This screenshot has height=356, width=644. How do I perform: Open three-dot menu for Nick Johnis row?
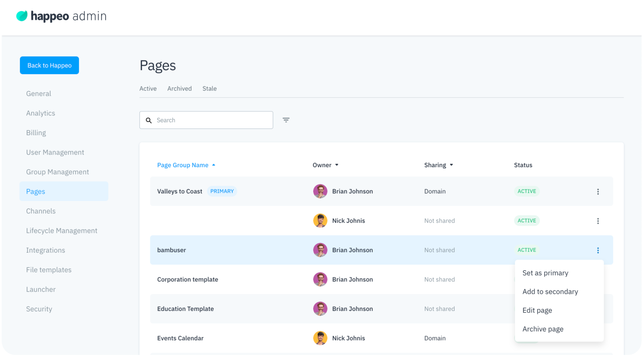pos(598,221)
